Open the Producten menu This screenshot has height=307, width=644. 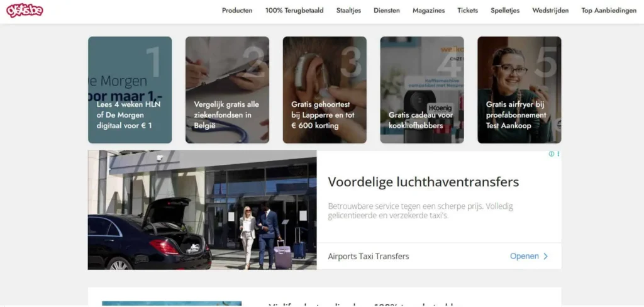[237, 11]
